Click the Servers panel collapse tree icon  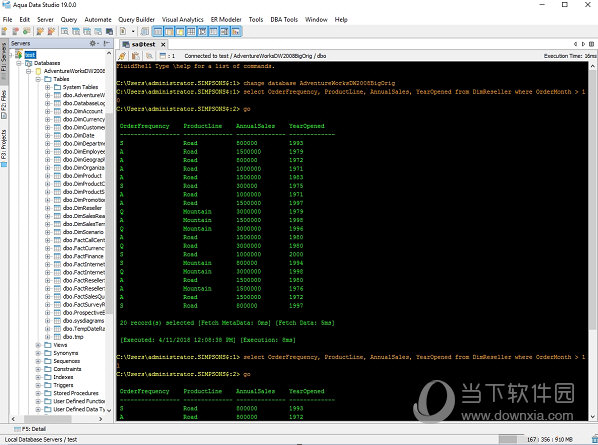coord(106,43)
